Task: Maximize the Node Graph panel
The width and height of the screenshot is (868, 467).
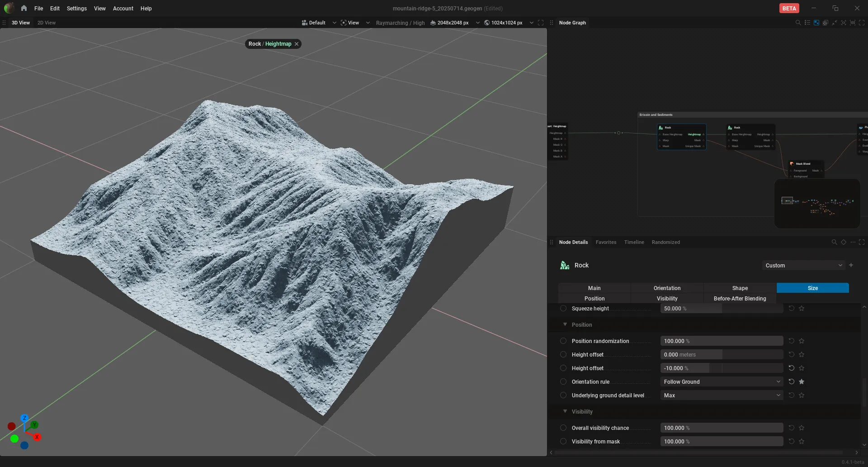Action: [862, 23]
